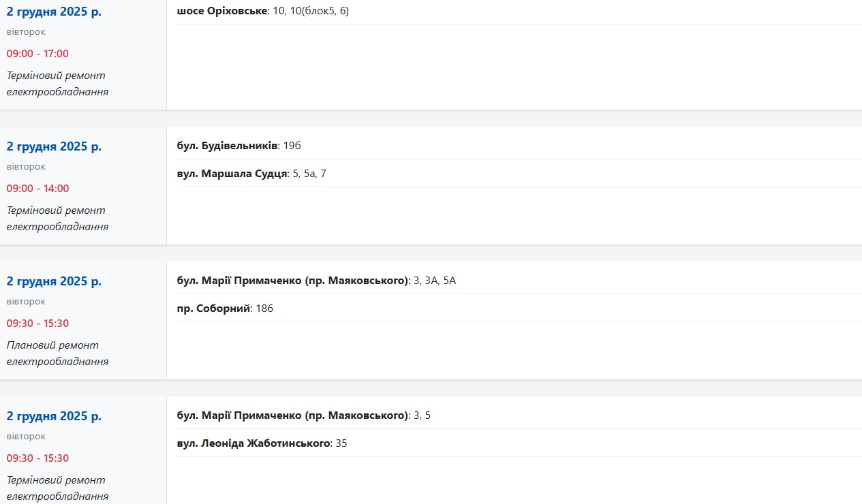862x504 pixels.
Task: Select the street name бул. Будівельників
Action: pos(227,146)
